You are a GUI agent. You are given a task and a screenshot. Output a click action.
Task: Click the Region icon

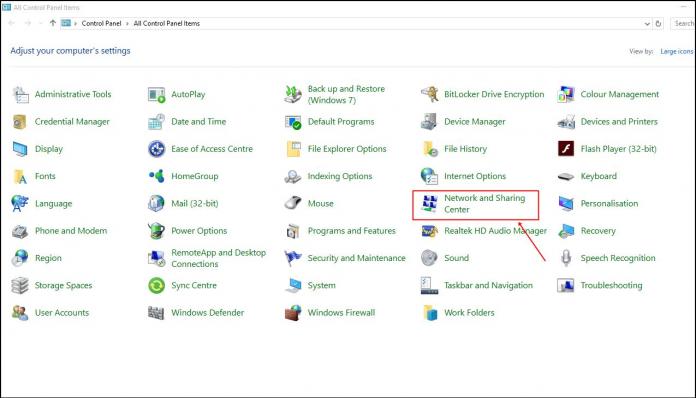[x=20, y=258]
